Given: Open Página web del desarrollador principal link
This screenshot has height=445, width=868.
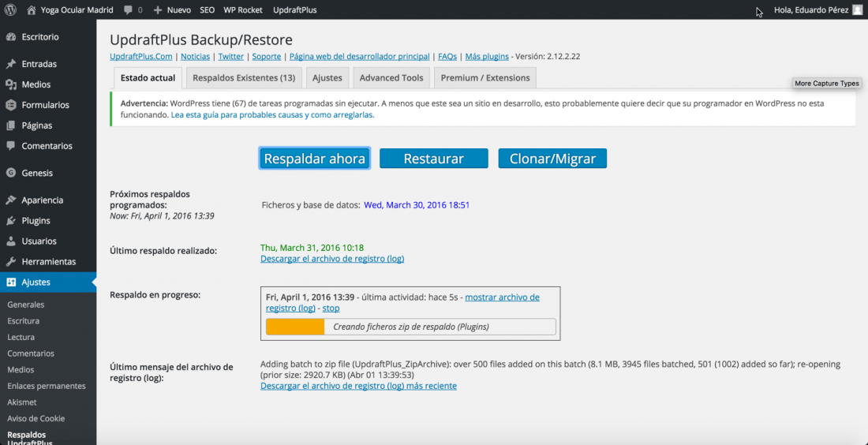Looking at the screenshot, I should click(x=359, y=57).
